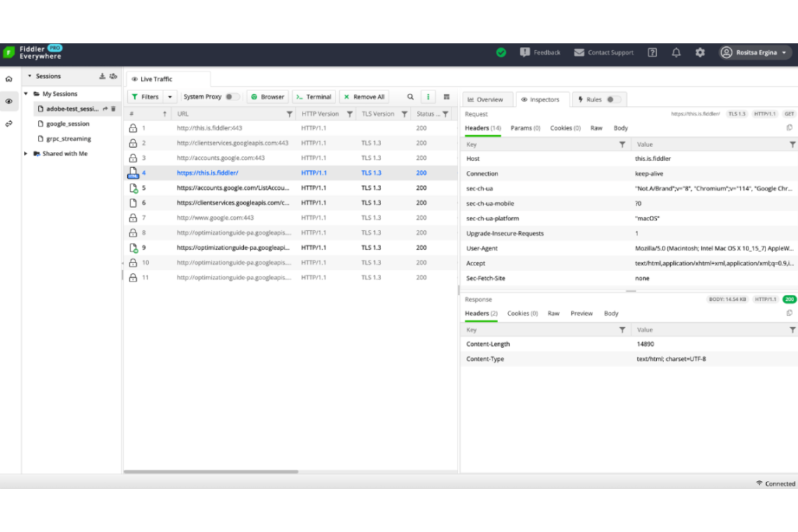Enable the Rules toggle switch

[x=613, y=99]
